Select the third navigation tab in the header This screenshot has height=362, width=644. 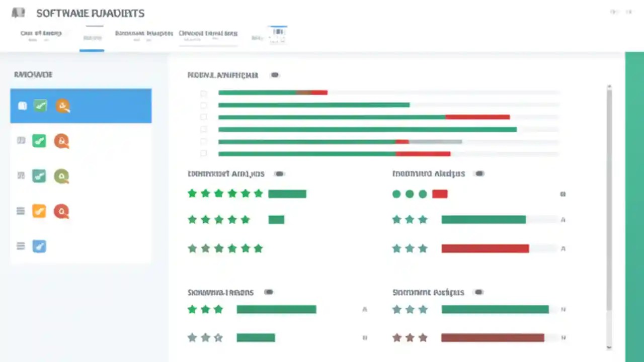click(143, 33)
